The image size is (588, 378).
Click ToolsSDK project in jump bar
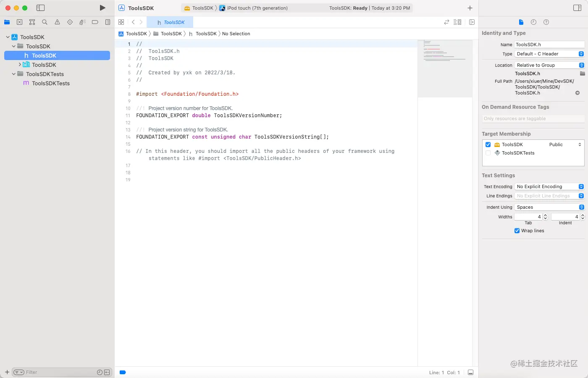pyautogui.click(x=133, y=34)
